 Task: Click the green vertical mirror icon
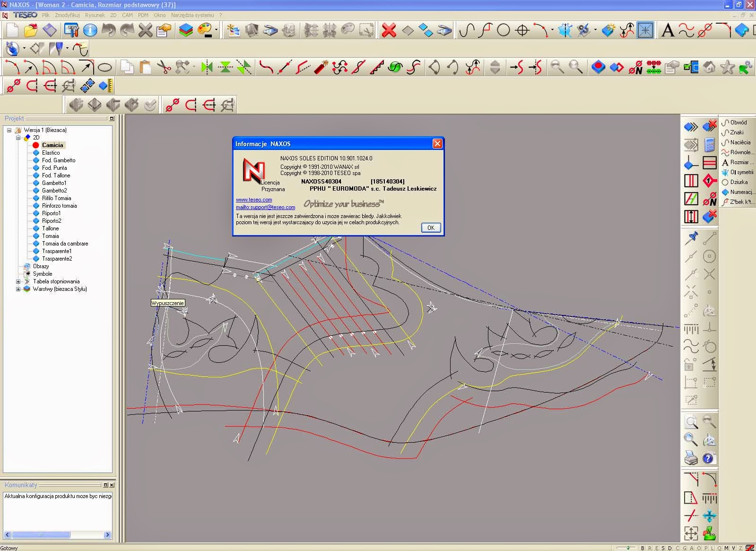point(207,68)
